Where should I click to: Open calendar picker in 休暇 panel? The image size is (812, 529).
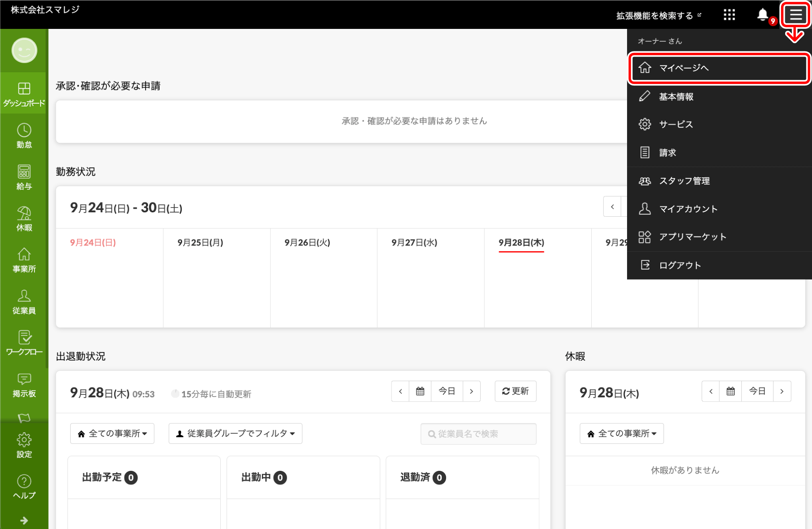(x=731, y=391)
